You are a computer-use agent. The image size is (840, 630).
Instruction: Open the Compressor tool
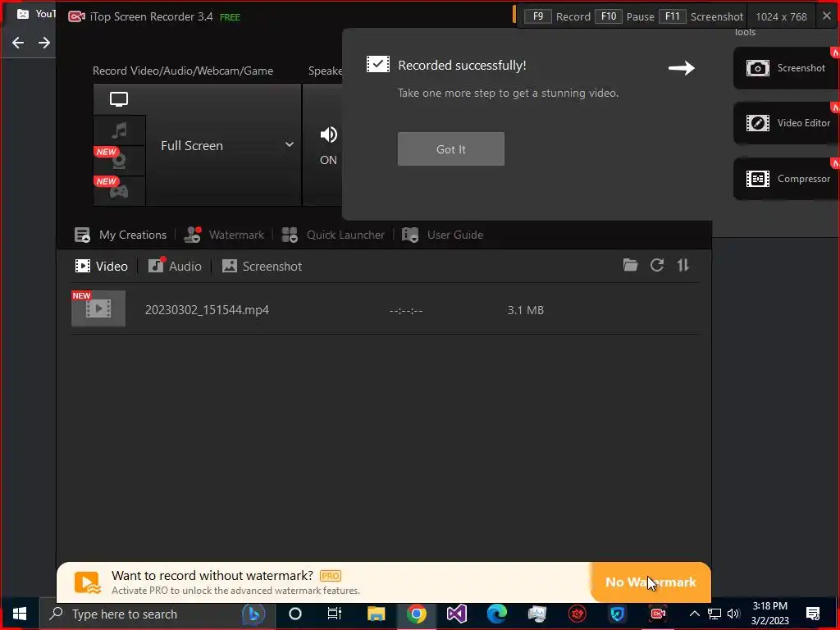point(786,178)
